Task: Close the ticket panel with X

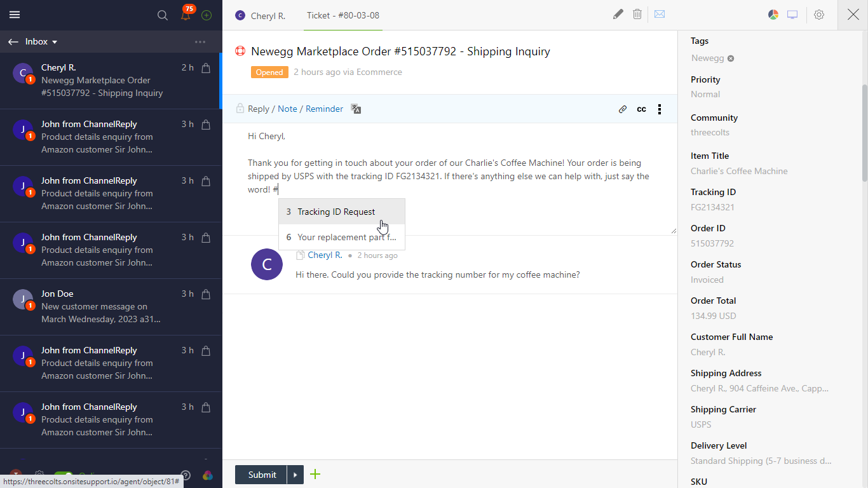Action: pyautogui.click(x=853, y=15)
